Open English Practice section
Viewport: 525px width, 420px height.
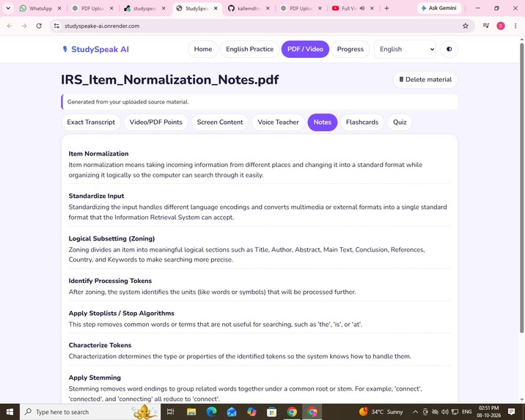click(x=249, y=49)
